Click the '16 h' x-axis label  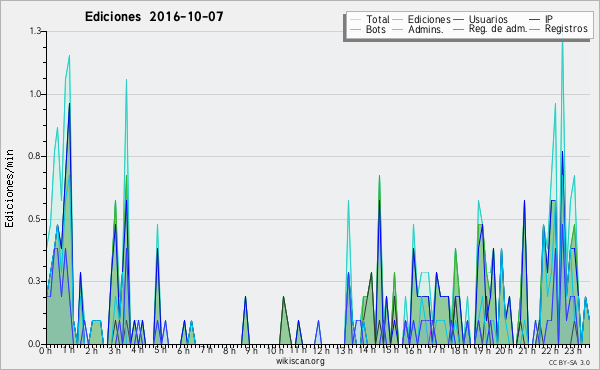[413, 351]
